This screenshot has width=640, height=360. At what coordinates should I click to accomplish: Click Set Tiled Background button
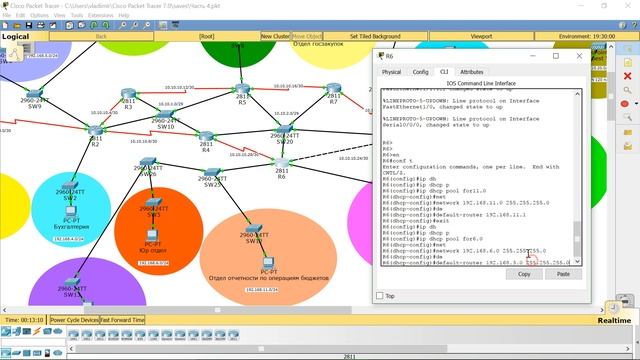click(x=375, y=36)
